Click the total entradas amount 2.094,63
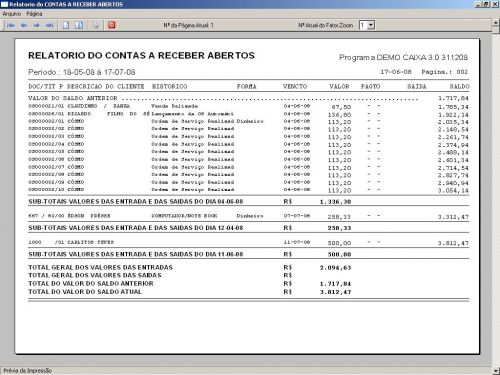Viewport: 500px width, 375px height. [335, 268]
